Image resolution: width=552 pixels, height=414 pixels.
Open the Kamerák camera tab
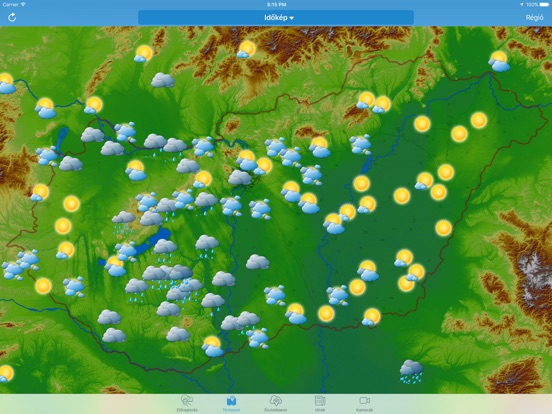[x=364, y=403]
